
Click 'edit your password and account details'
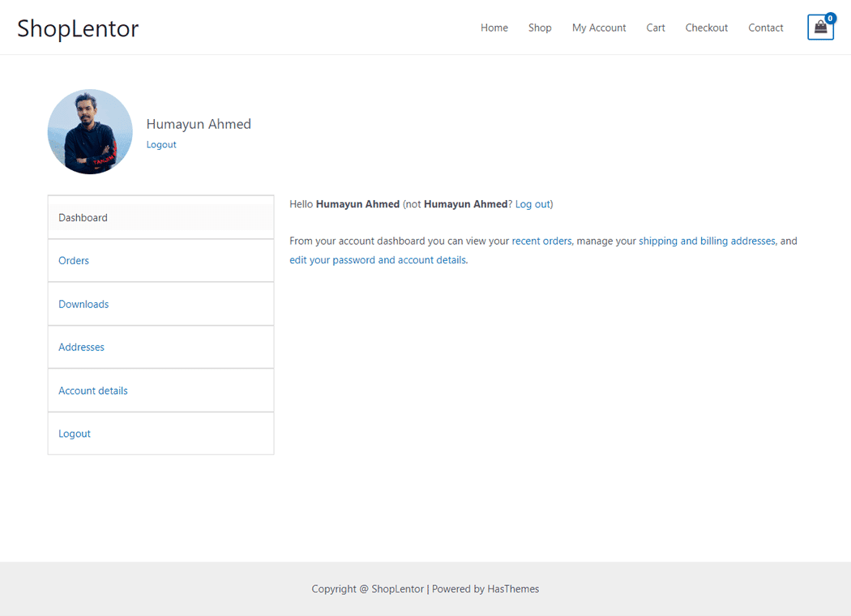click(378, 260)
